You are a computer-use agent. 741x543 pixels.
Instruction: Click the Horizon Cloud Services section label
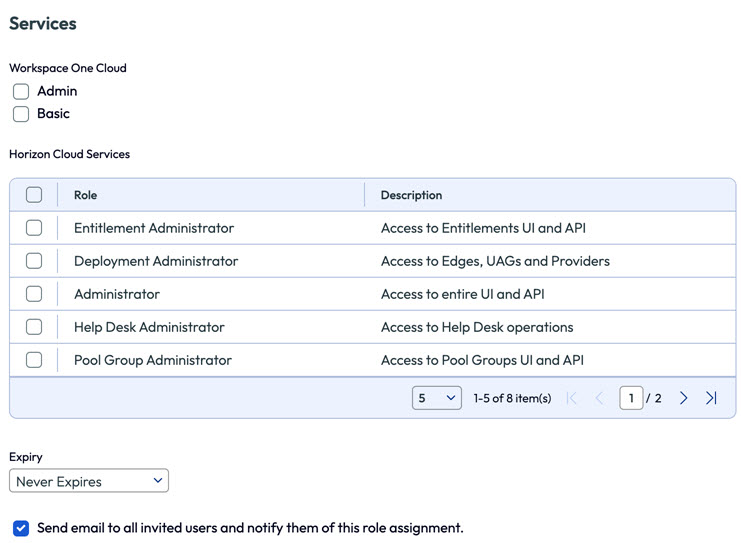click(69, 154)
